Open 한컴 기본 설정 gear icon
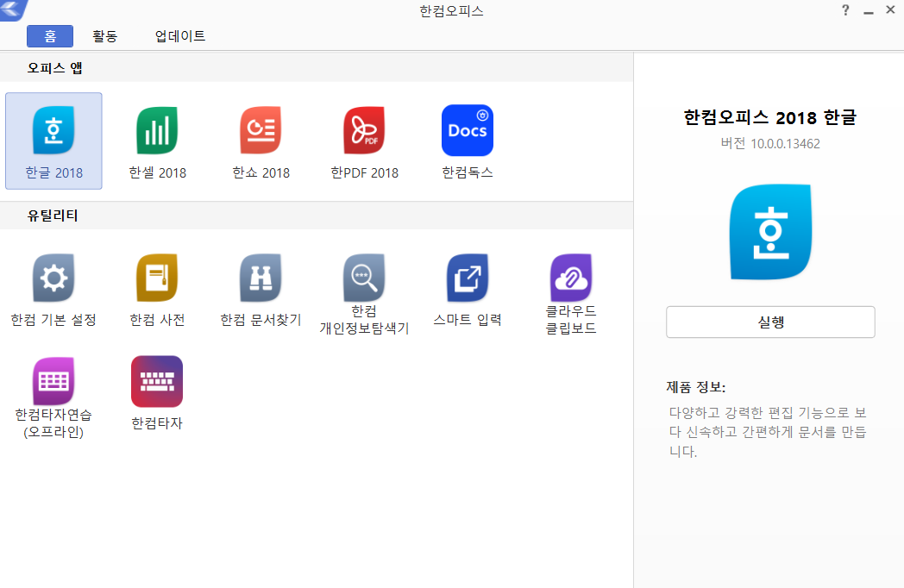904x588 pixels. point(53,278)
